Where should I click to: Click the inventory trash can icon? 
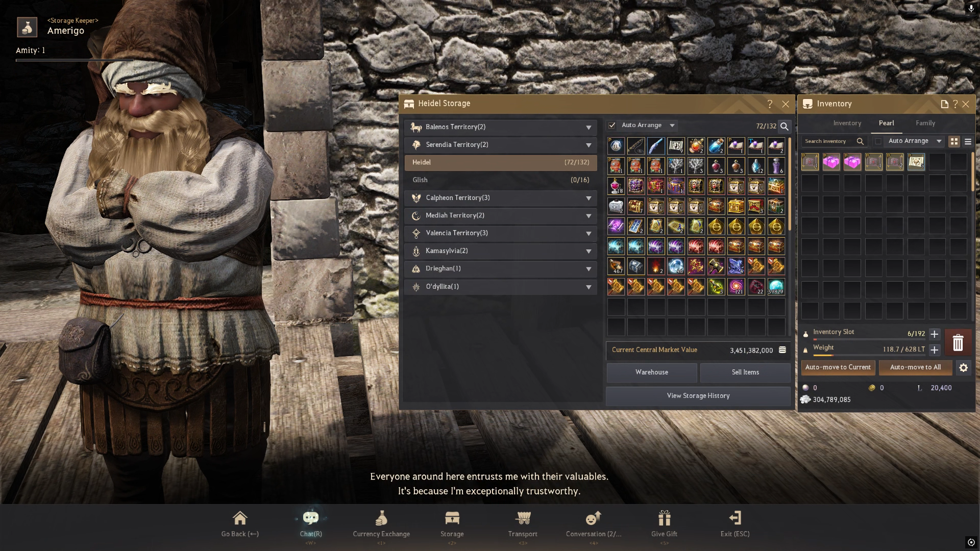958,343
